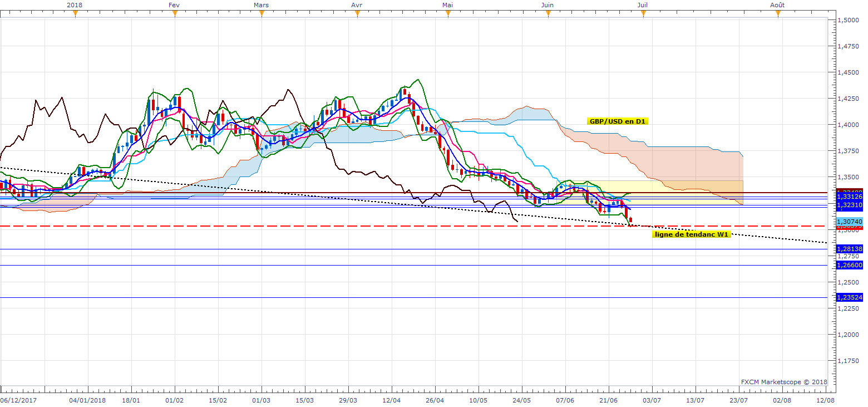This screenshot has width=868, height=407.
Task: Click the 1,5000 price axis label
Action: coord(849,20)
